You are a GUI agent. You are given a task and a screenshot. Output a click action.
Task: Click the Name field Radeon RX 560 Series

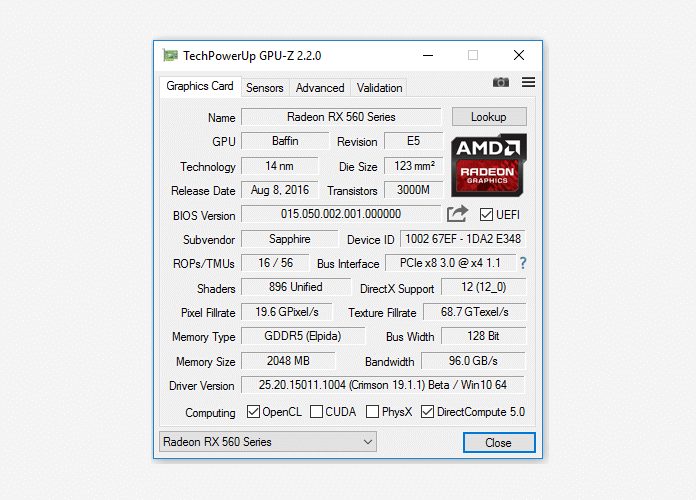click(x=341, y=117)
